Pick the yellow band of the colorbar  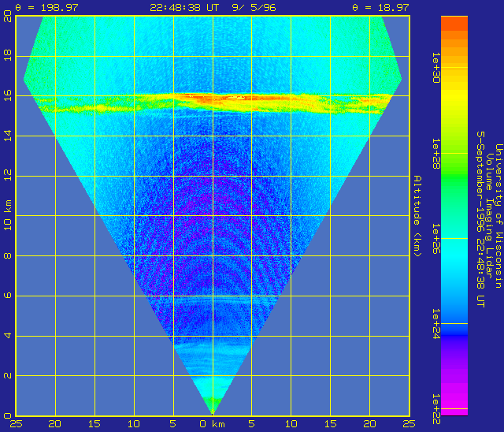click(454, 96)
